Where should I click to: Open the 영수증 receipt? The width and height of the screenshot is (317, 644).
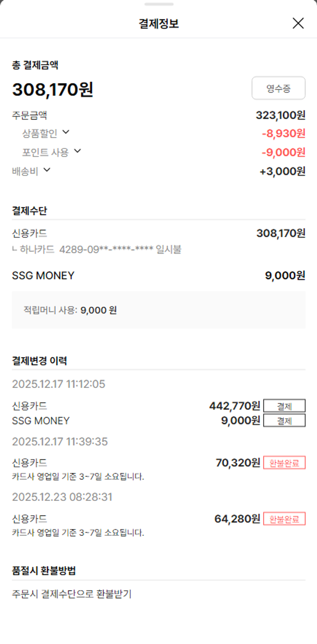(278, 88)
